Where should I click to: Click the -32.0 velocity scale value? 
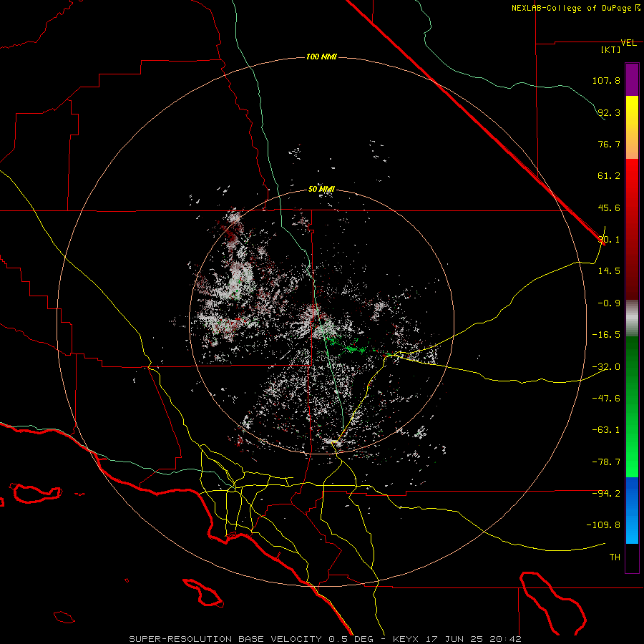[x=606, y=367]
